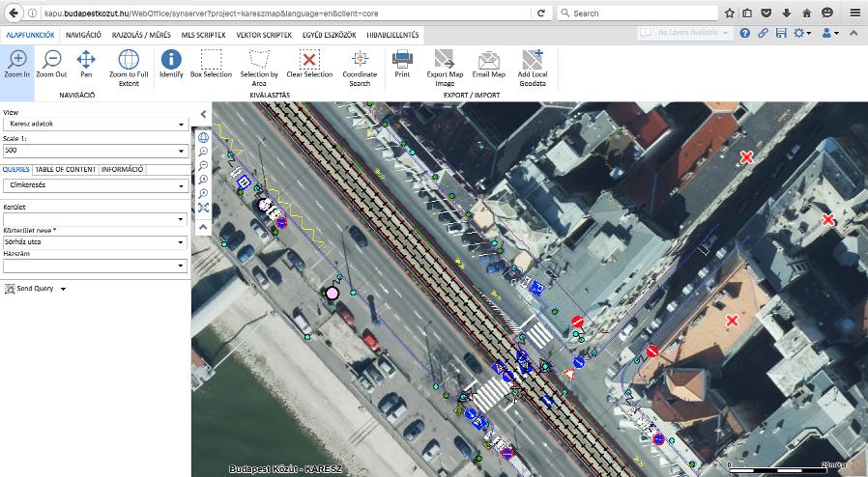Switch to the EGYÉB ESZKÖZÖK tab
Viewport: 868px width, 477px height.
[x=329, y=35]
